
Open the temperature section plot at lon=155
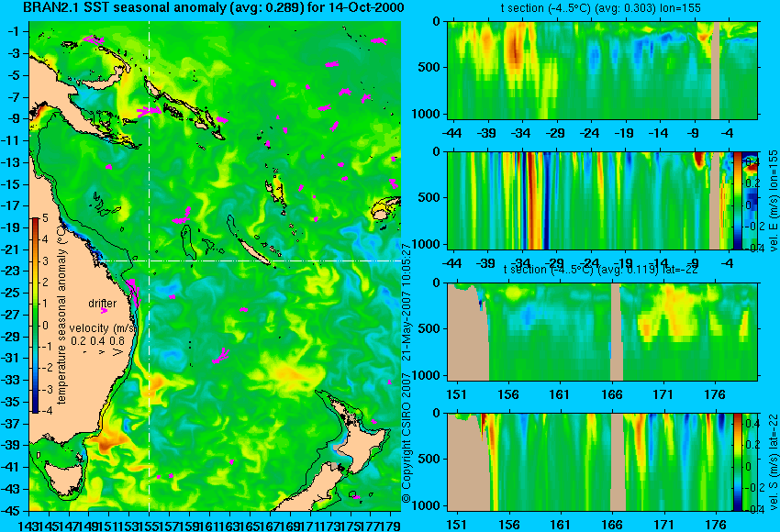602,70
